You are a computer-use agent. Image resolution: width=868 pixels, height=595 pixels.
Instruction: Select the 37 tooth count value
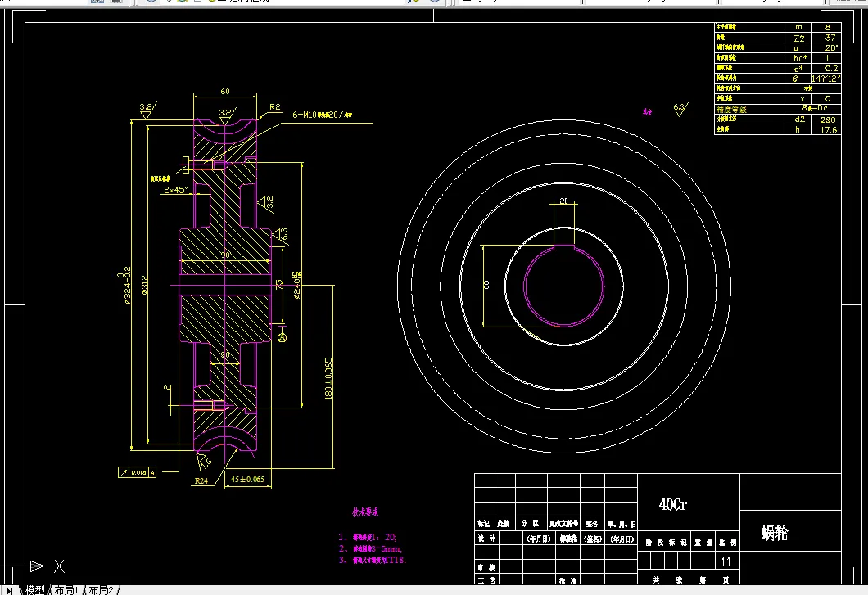coord(830,38)
